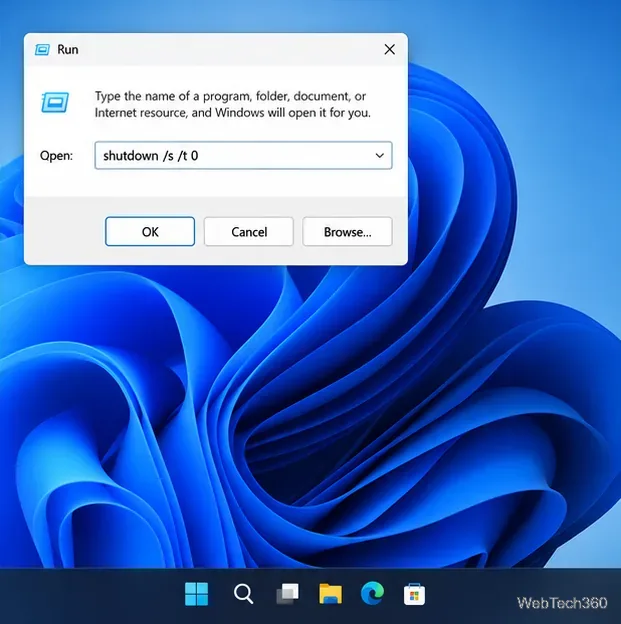
Task: Expand the Open command history dropdown
Action: point(380,156)
